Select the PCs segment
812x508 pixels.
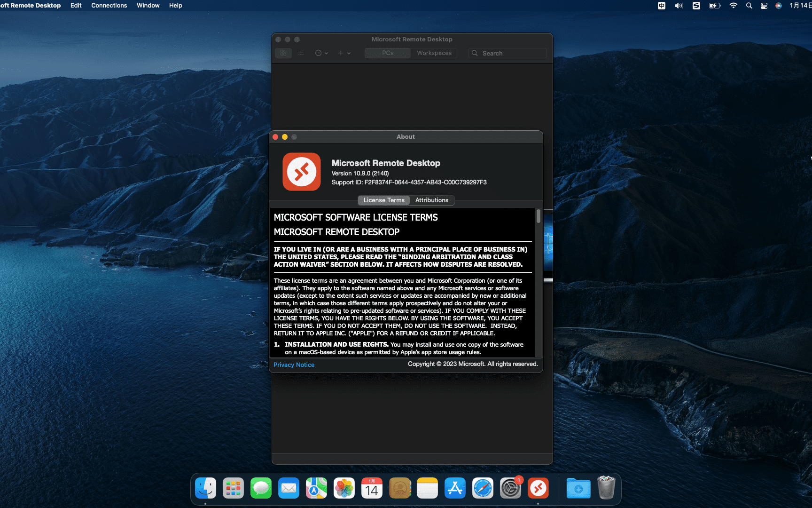pyautogui.click(x=388, y=53)
